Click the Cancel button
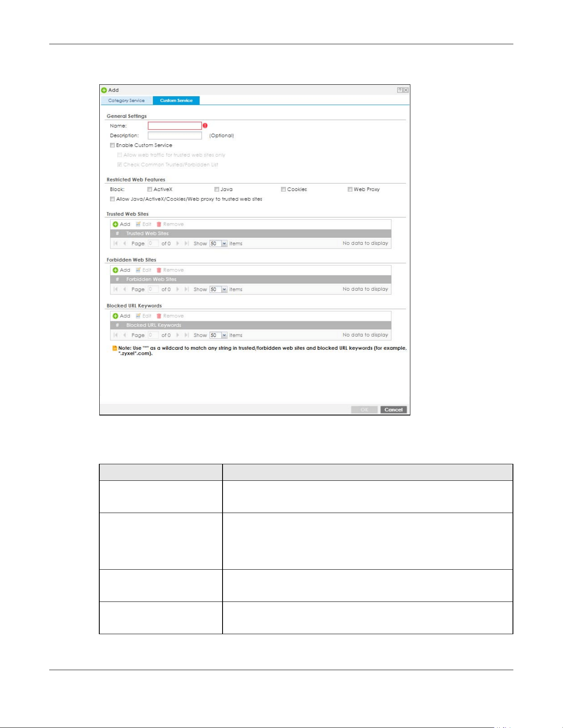563x728 pixels. [x=393, y=410]
